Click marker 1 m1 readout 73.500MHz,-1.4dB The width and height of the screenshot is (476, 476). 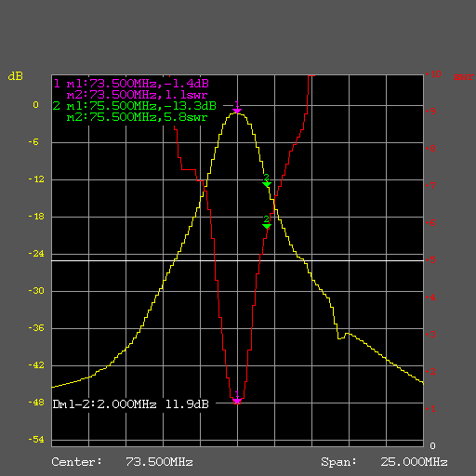click(x=138, y=84)
